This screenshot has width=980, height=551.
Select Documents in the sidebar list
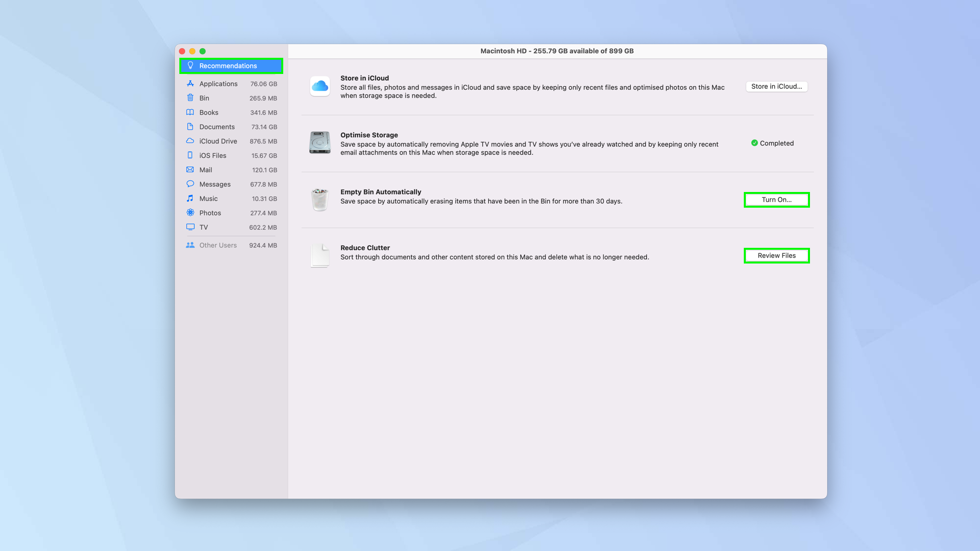231,127
